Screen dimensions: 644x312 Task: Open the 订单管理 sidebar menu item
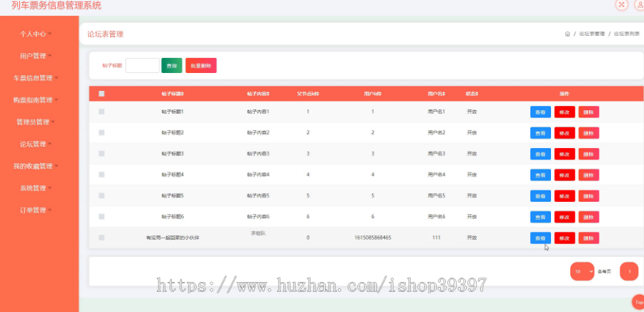(36, 210)
